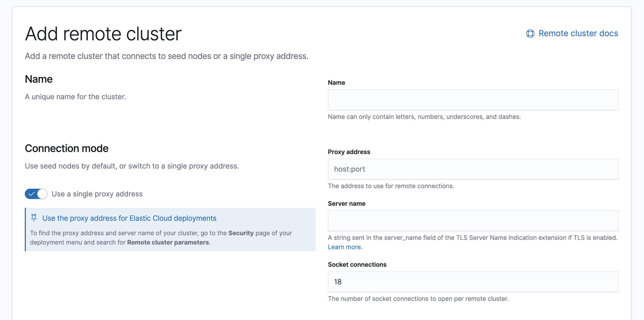Disable the single proxy address switch
This screenshot has height=320, width=644.
pyautogui.click(x=36, y=194)
